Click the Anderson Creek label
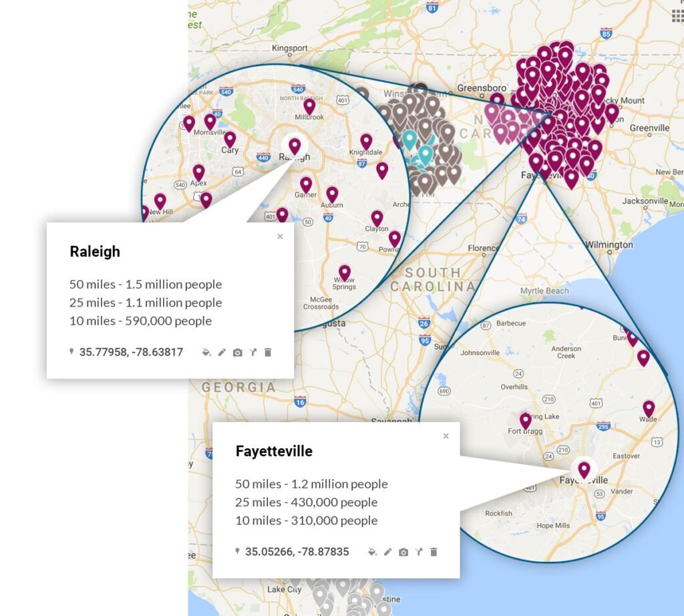This screenshot has height=616, width=684. 566,352
